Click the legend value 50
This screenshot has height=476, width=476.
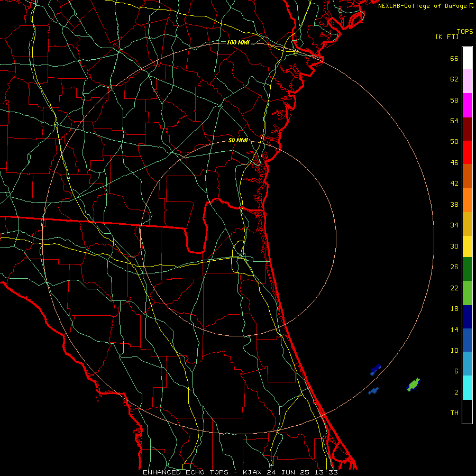click(454, 142)
